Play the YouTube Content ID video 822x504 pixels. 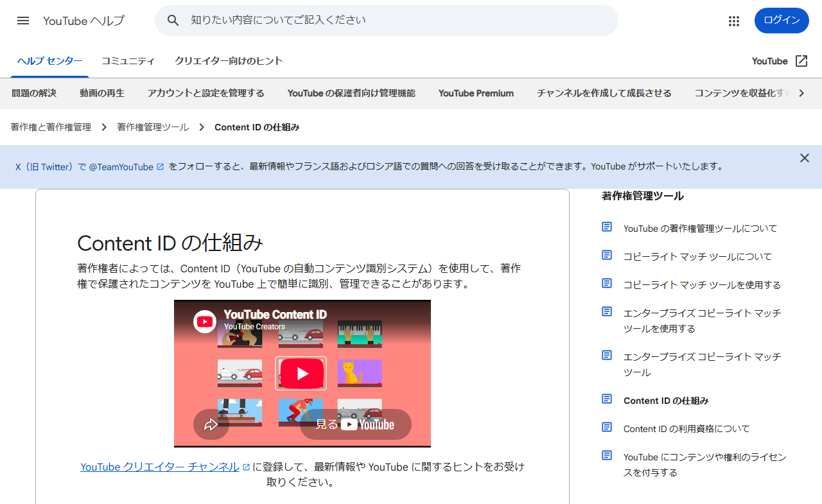coord(302,374)
